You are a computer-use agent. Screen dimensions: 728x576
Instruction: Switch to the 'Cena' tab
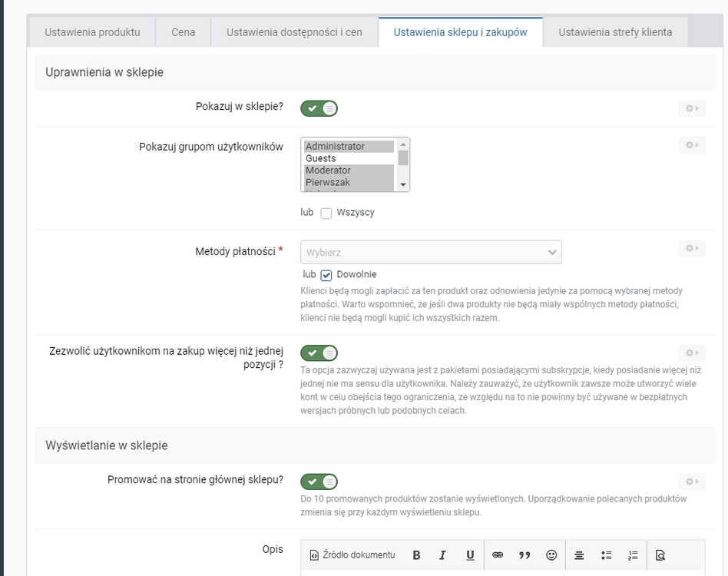[x=184, y=32]
